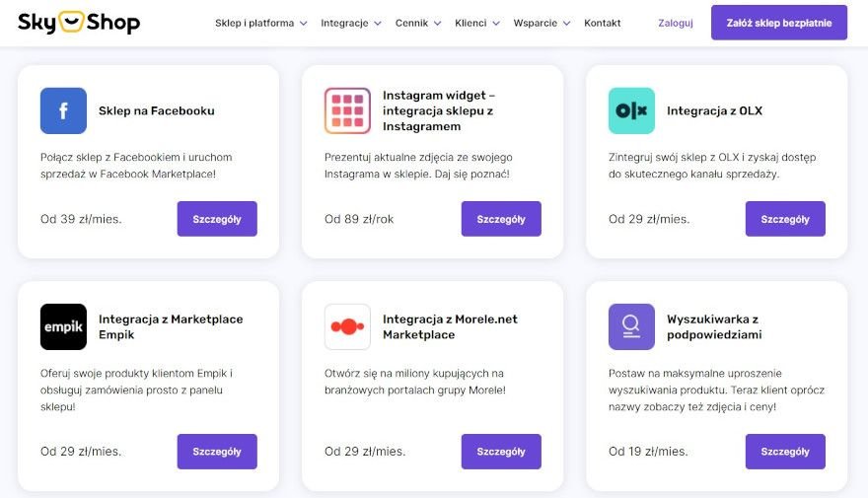Click the Facebook Marketplace description text
868x498 pixels.
coord(136,166)
